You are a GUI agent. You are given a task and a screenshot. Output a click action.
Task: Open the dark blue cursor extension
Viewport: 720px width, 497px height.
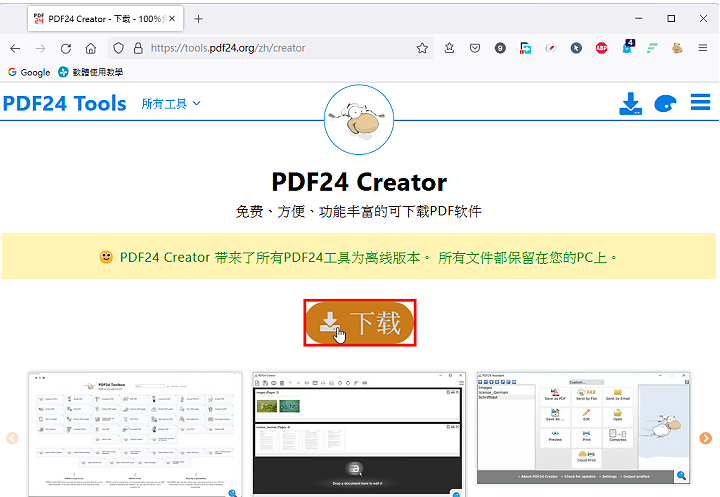point(576,48)
